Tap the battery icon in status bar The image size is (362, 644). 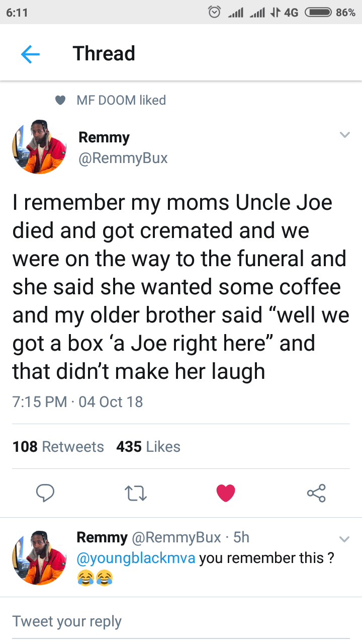pos(317,12)
